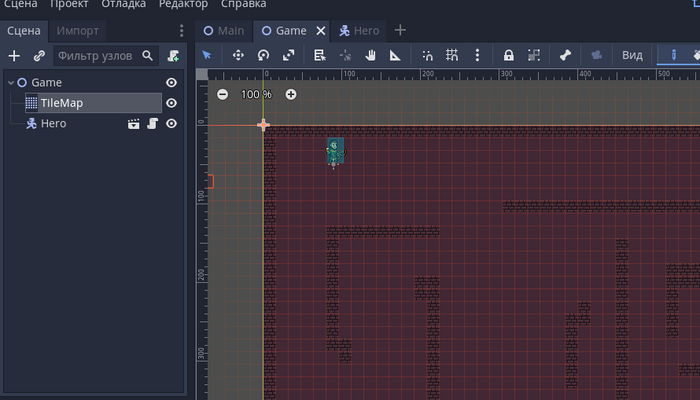Viewport: 700px width, 400px height.
Task: Open the Hero node's attached script
Action: 152,124
